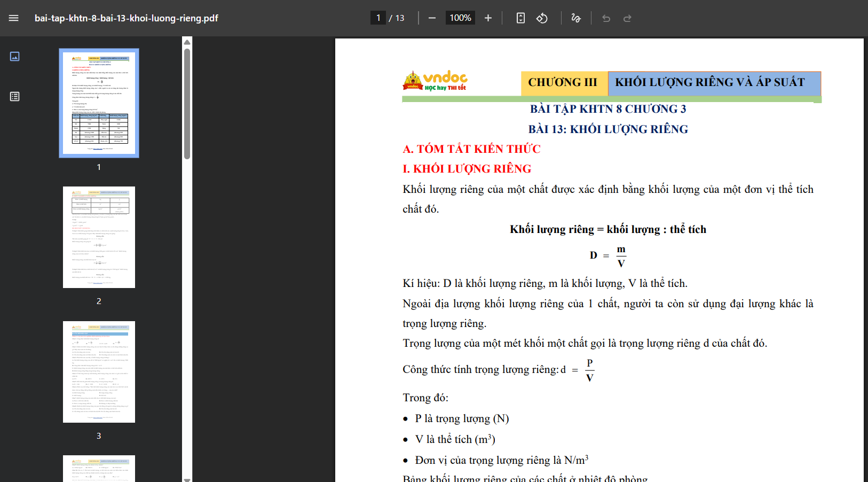Click the zoom out minus button
868x482 pixels.
tap(432, 18)
